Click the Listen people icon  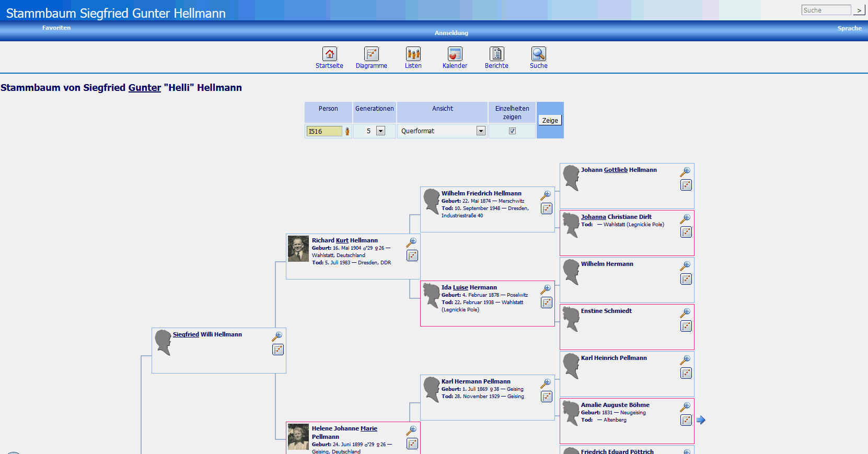(413, 54)
